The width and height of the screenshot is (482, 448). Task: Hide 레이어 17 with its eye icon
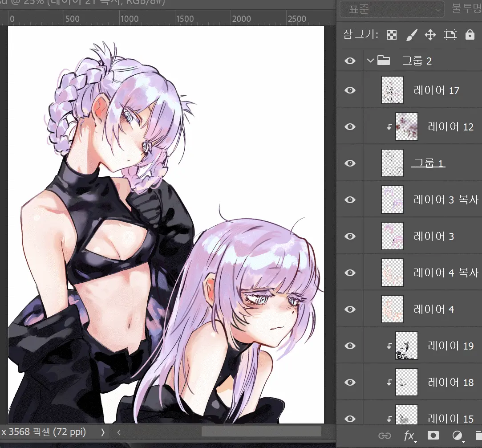(350, 90)
